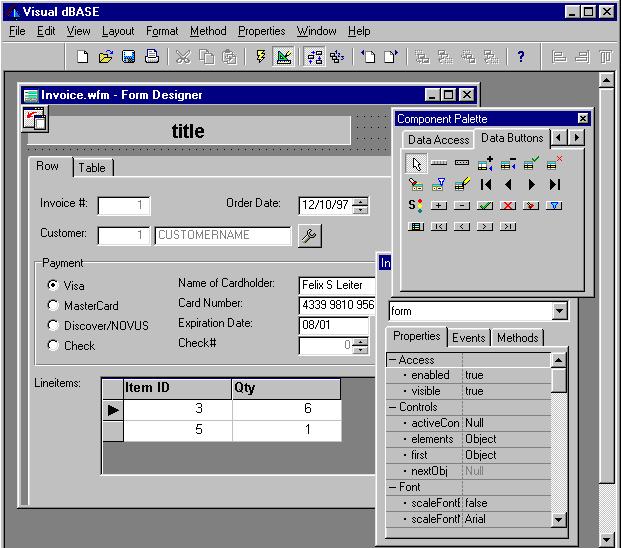Select the Append row data button component
Viewport: 621px width, 548px height.
point(485,164)
